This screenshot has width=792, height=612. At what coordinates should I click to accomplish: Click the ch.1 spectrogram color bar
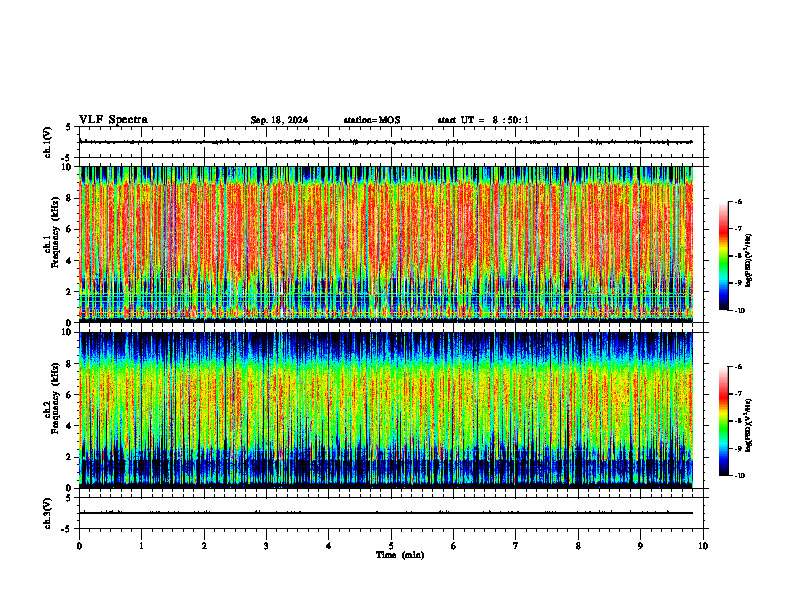coord(723,256)
